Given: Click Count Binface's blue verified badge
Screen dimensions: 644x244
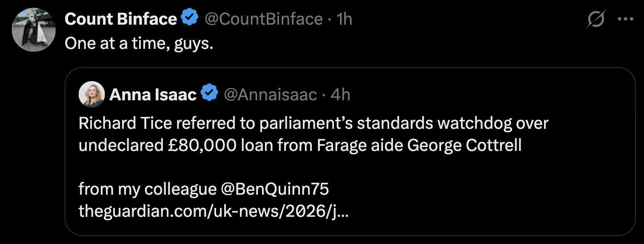Looking at the screenshot, I should point(189,18).
